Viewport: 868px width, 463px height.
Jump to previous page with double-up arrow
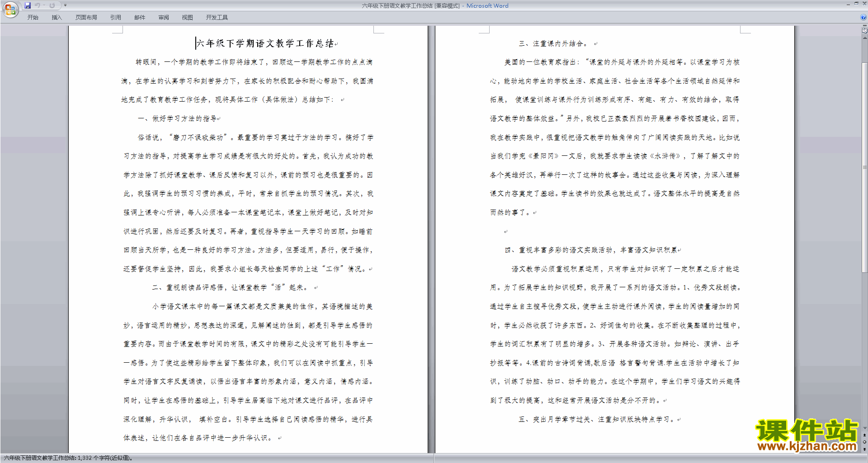(x=865, y=435)
